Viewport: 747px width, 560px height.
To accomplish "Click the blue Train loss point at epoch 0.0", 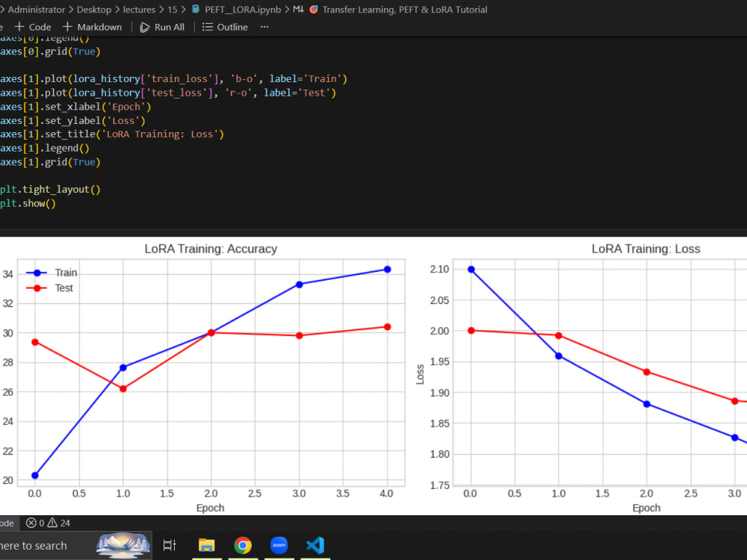I will click(x=471, y=270).
